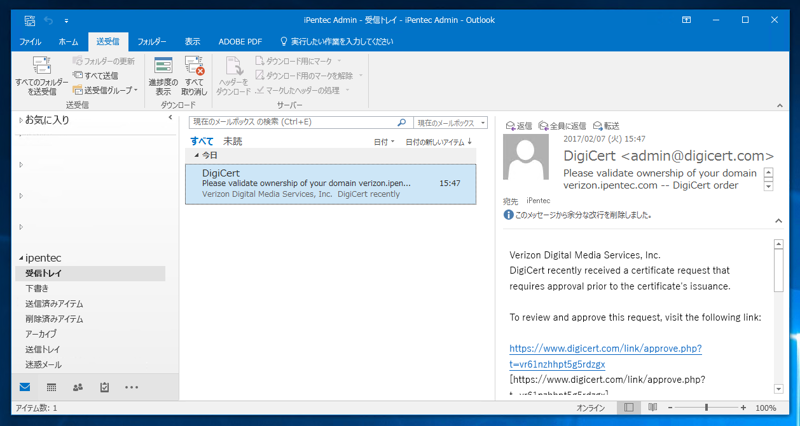Open the 現在のメールボックス scope dropdown

[451, 123]
